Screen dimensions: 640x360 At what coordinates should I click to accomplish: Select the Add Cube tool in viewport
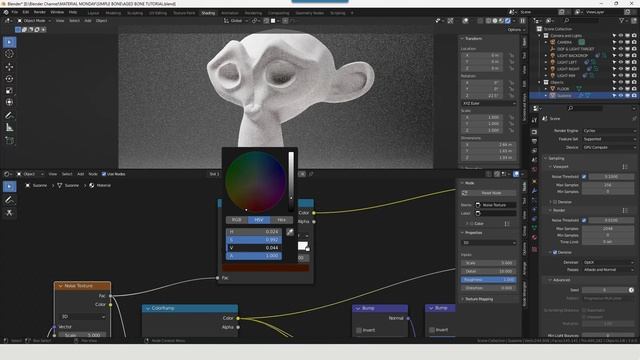[9, 141]
